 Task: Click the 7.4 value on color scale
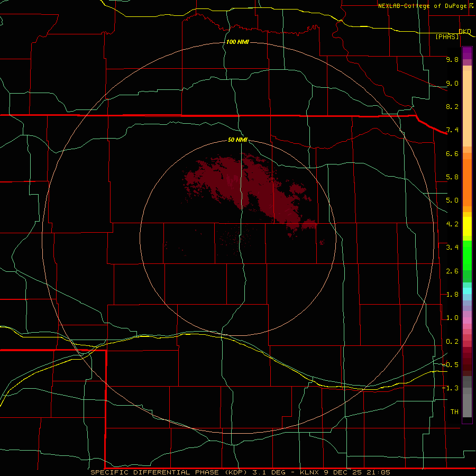click(452, 130)
